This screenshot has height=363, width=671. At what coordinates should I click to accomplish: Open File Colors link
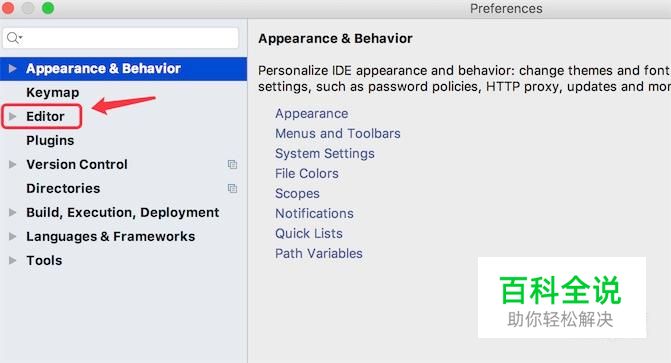tap(307, 173)
